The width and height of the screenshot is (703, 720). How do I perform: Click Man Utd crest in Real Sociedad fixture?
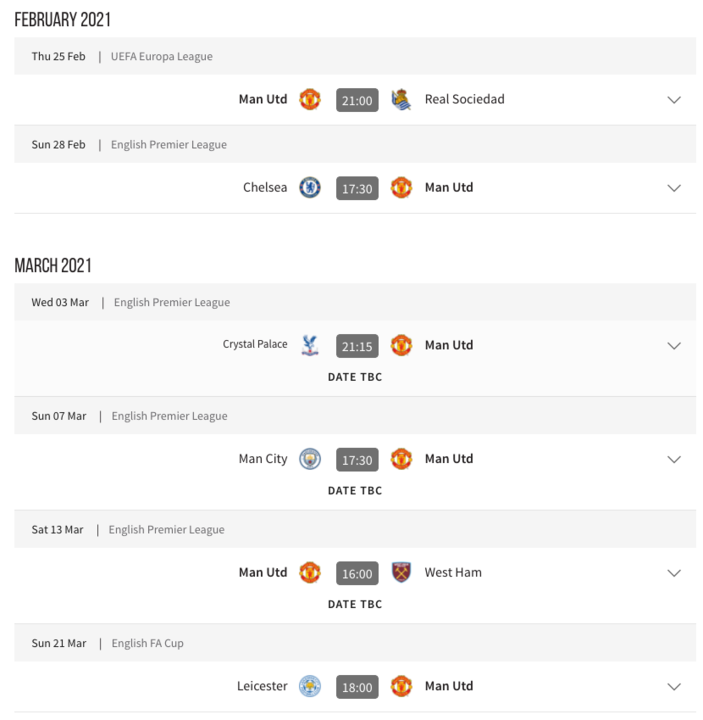[310, 100]
